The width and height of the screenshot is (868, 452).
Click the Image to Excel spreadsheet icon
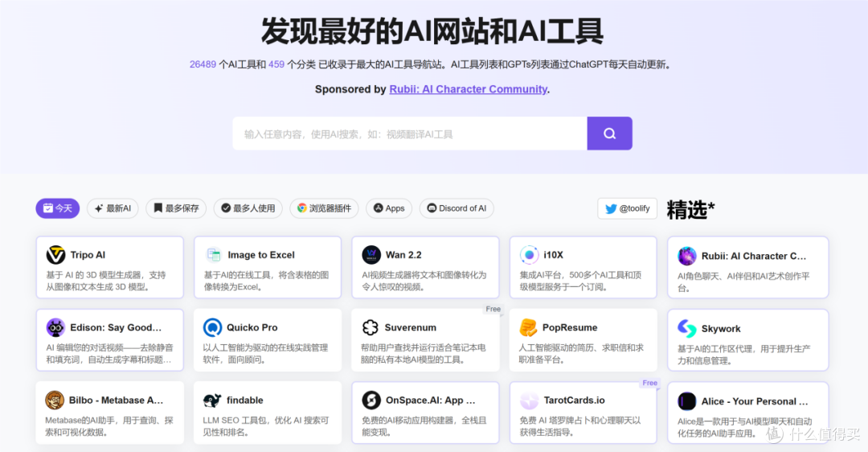pyautogui.click(x=213, y=255)
